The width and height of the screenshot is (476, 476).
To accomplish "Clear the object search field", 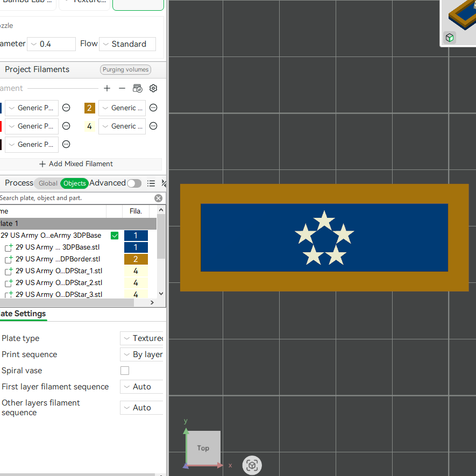I will tap(158, 198).
